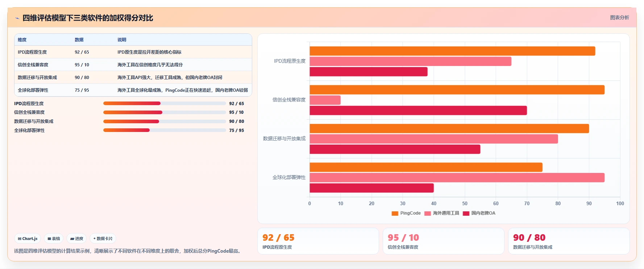The image size is (644, 269).
Task: Click the orange PingCode bar for 数据迁移与开放集成
Action: (x=449, y=128)
